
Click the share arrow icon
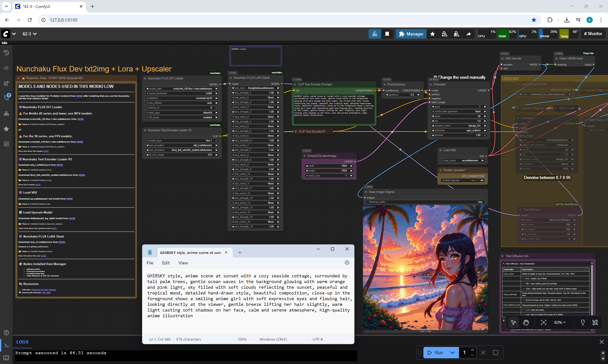pos(468,34)
